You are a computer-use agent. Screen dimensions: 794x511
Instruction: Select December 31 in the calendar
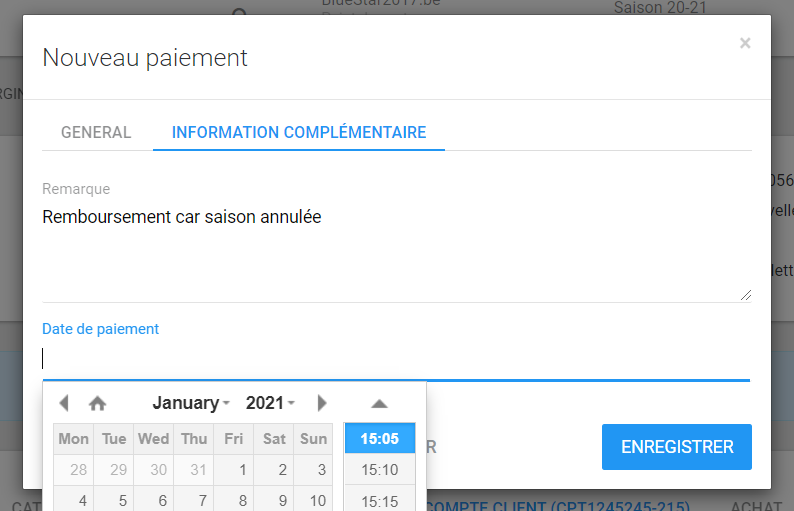tap(194, 470)
